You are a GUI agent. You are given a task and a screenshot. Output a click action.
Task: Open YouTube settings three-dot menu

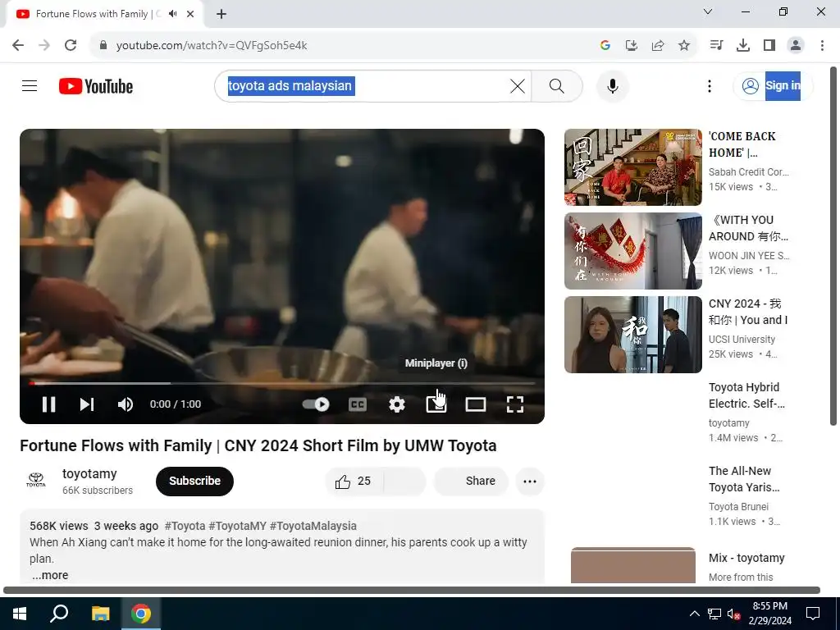pos(710,85)
